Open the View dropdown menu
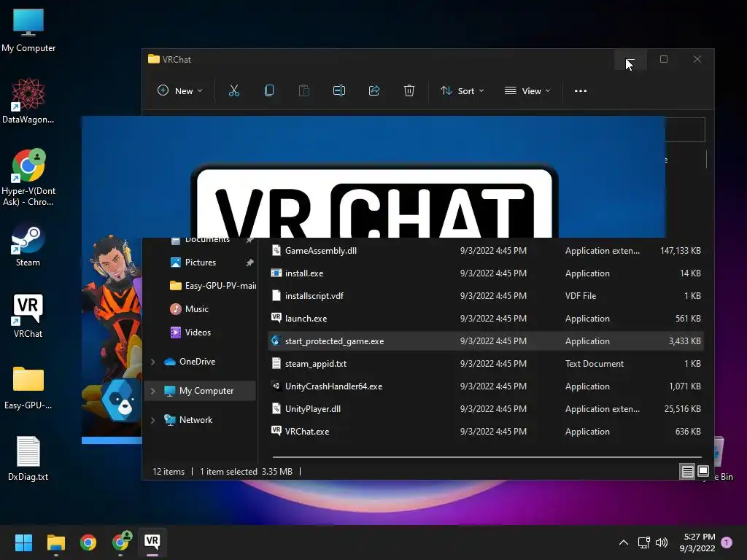747x560 pixels. point(527,91)
